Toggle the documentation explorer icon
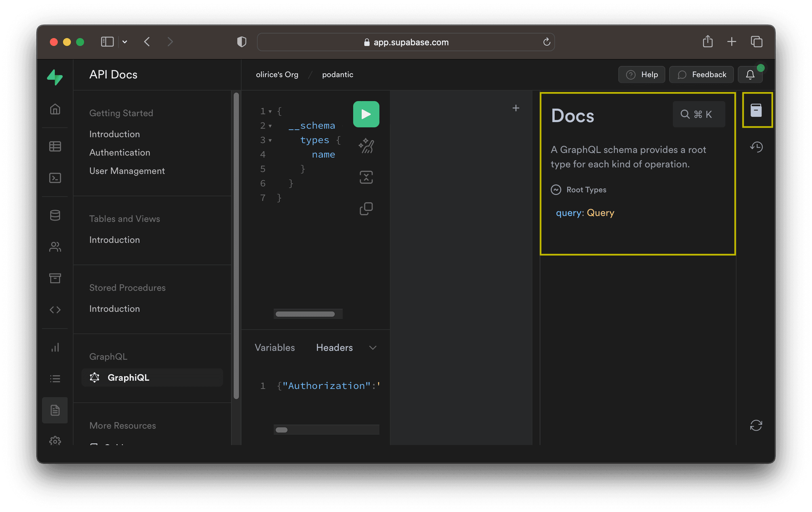This screenshot has width=812, height=512. click(756, 110)
